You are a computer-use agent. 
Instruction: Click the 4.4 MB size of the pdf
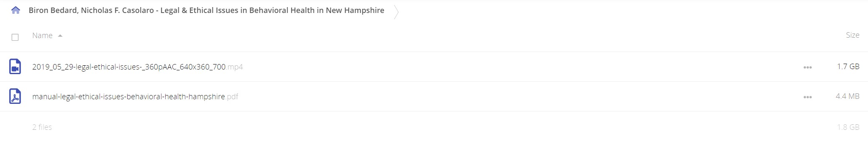pyautogui.click(x=848, y=96)
